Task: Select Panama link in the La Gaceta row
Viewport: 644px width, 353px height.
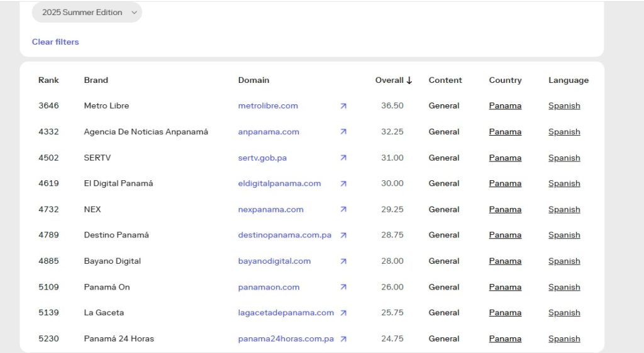Action: click(x=505, y=313)
